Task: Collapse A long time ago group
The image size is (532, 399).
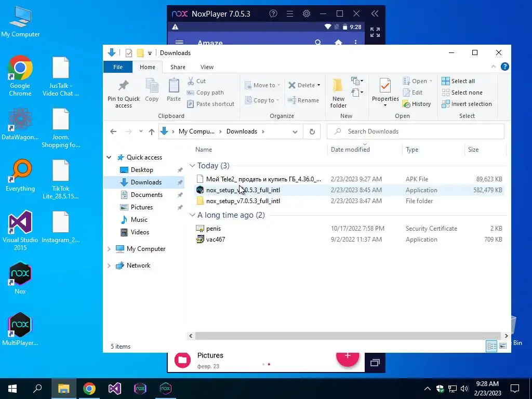Action: click(192, 215)
